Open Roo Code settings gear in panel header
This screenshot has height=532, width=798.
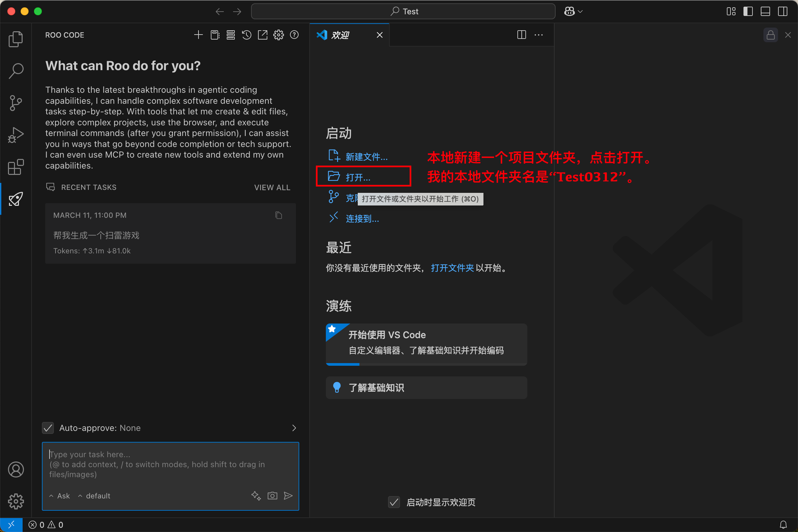(x=279, y=35)
